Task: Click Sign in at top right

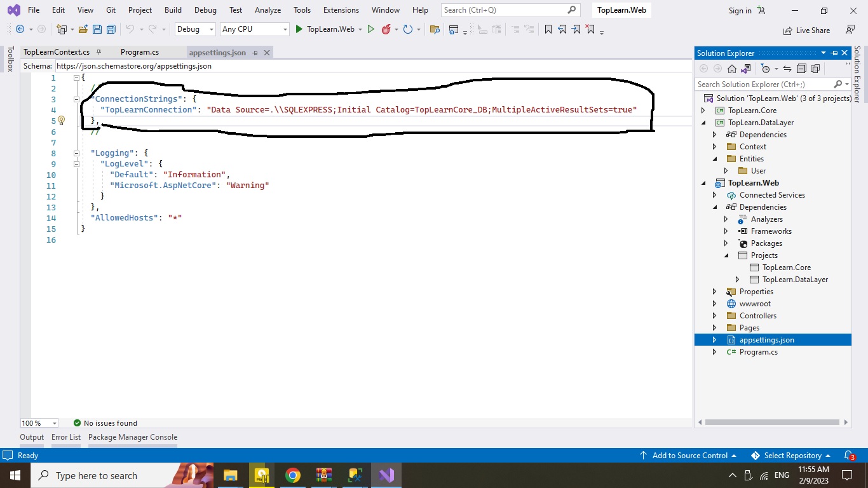Action: [740, 11]
